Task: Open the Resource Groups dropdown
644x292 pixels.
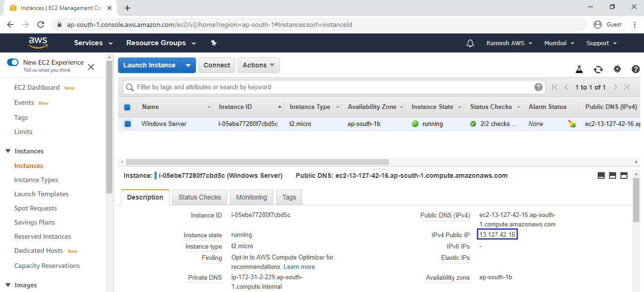Action: [x=161, y=43]
